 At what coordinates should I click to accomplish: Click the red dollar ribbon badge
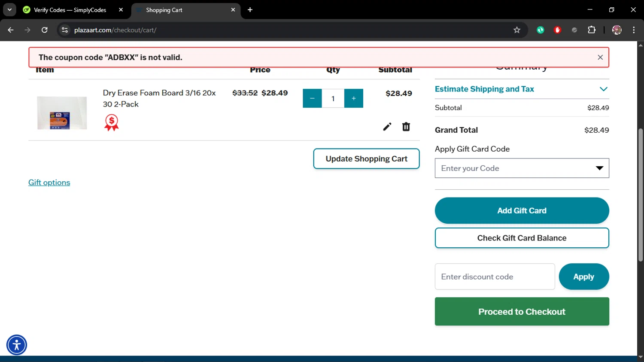click(112, 123)
